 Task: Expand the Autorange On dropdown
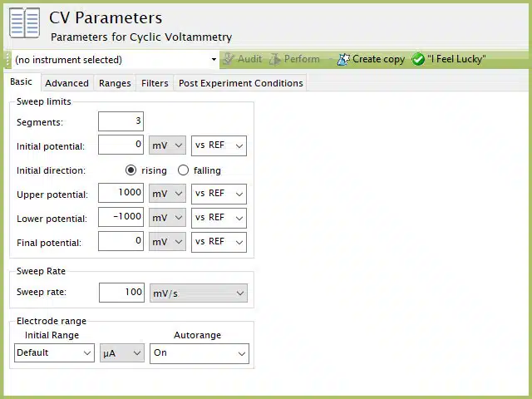click(199, 353)
